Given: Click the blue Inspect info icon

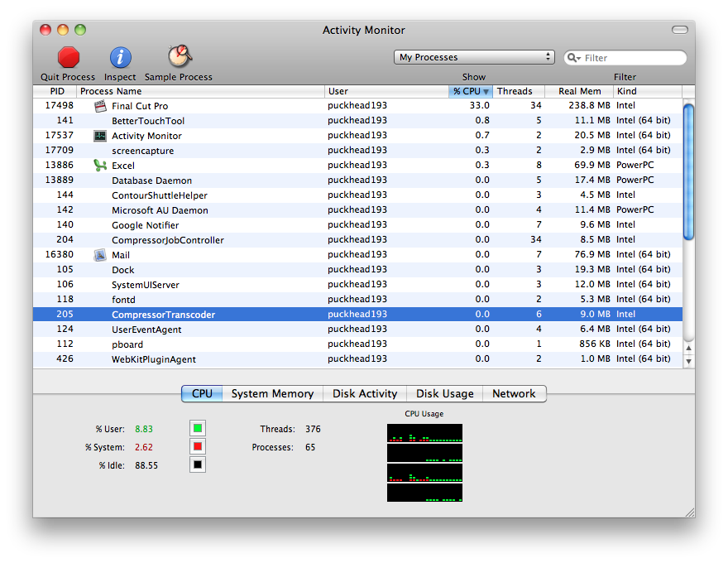Looking at the screenshot, I should (x=120, y=58).
